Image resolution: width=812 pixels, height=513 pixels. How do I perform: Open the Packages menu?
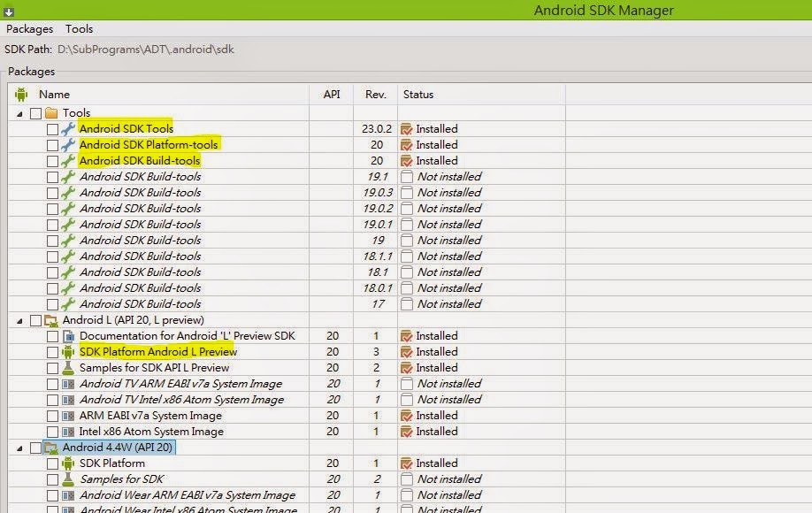(29, 28)
